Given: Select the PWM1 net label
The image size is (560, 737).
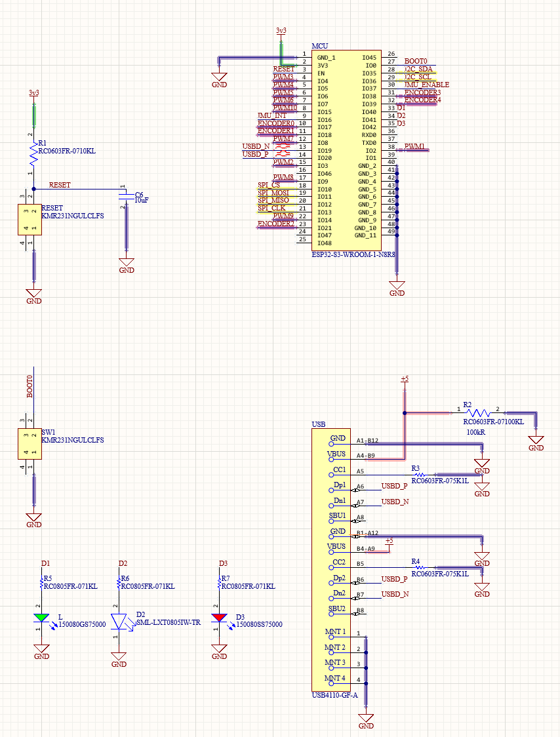Looking at the screenshot, I should click(x=414, y=147).
